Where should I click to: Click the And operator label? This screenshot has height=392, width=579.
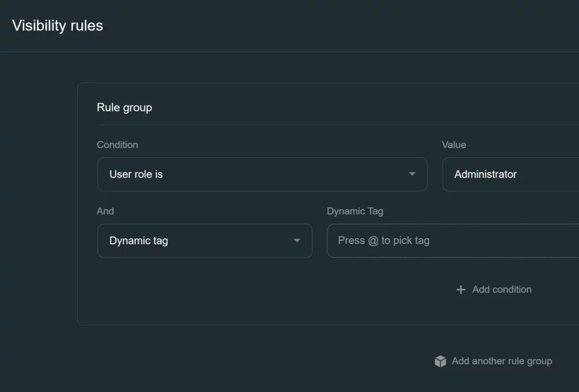tap(105, 211)
